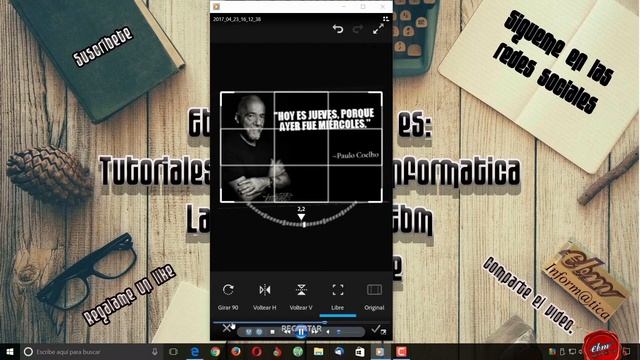Click the quote image inside the crop grid
Screen dimensions: 640x360
[x=301, y=147]
